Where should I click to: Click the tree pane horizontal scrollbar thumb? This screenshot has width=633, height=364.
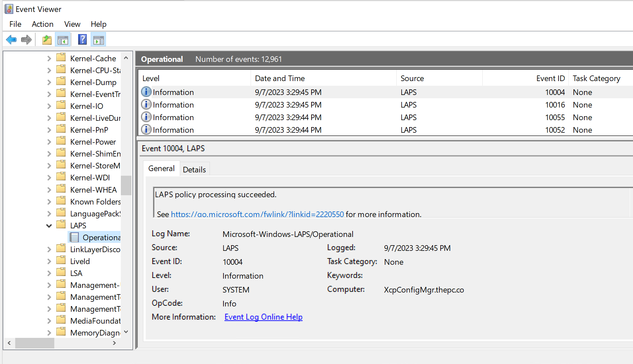tap(35, 343)
